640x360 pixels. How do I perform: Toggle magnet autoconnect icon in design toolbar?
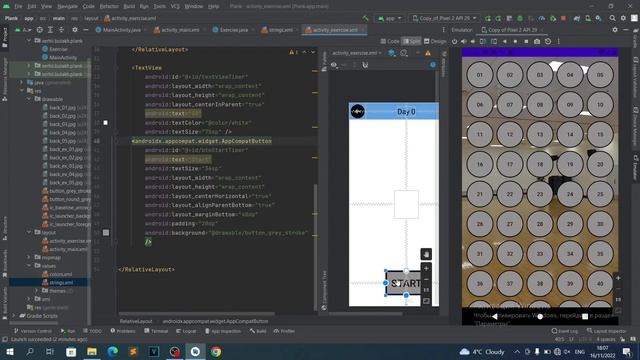pos(365,65)
